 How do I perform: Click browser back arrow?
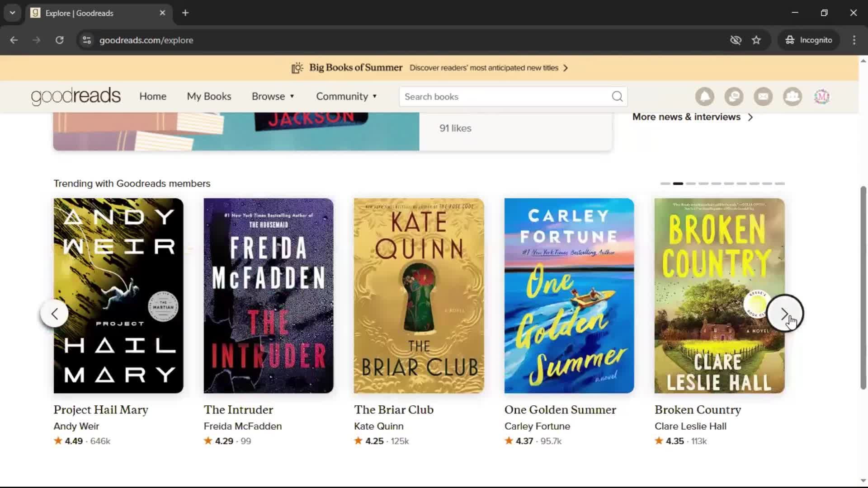tap(14, 40)
